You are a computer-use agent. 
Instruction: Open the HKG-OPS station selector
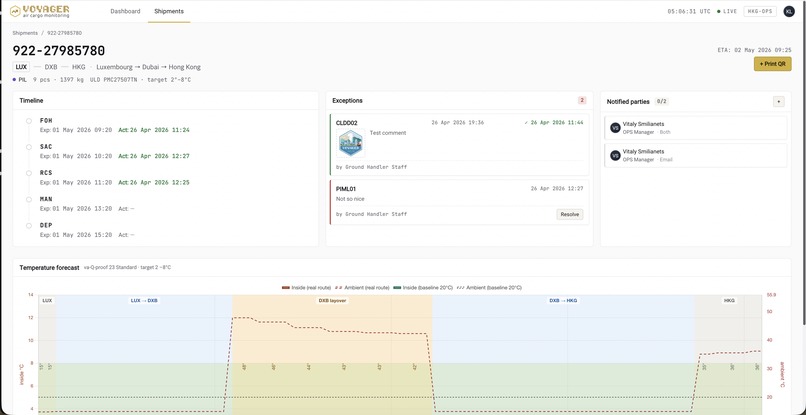pos(760,11)
